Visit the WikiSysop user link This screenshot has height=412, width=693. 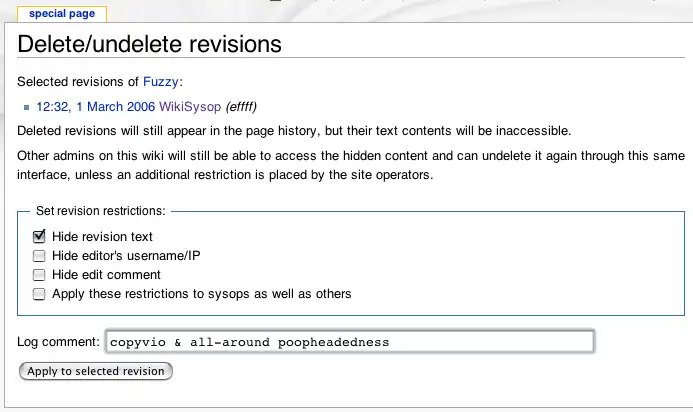tap(190, 106)
